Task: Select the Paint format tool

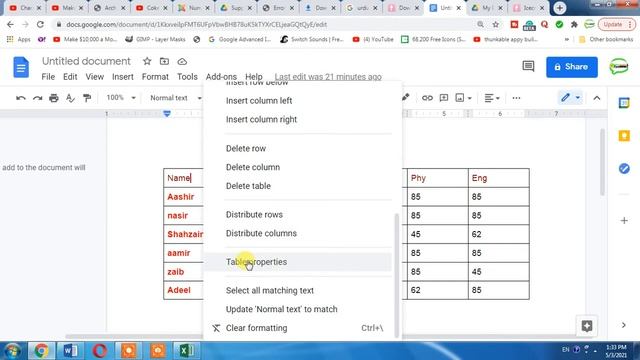Action: point(87,98)
